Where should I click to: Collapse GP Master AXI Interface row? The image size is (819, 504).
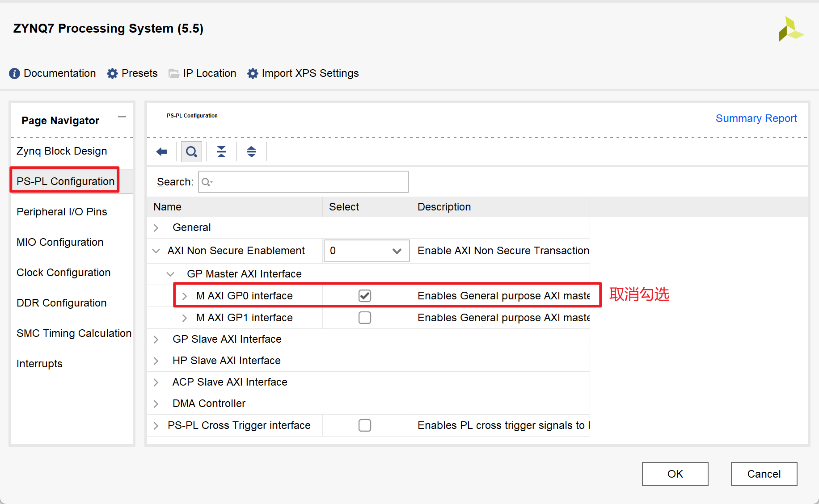pos(170,274)
